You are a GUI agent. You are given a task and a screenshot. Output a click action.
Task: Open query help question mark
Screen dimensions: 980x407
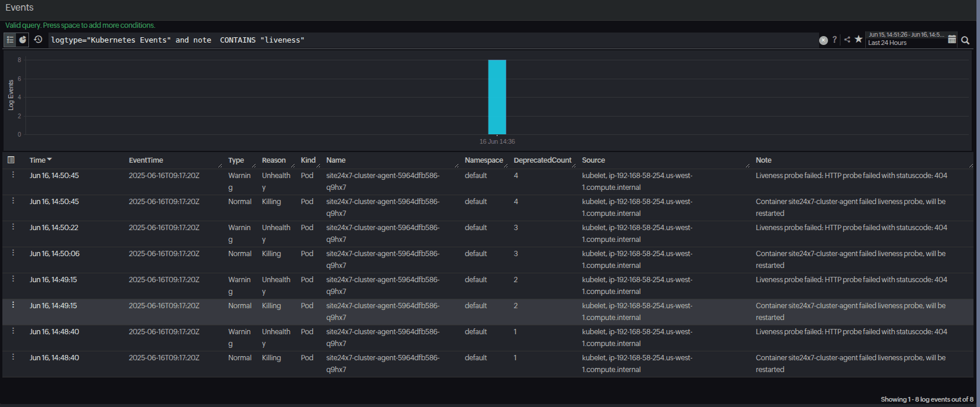[x=835, y=40]
